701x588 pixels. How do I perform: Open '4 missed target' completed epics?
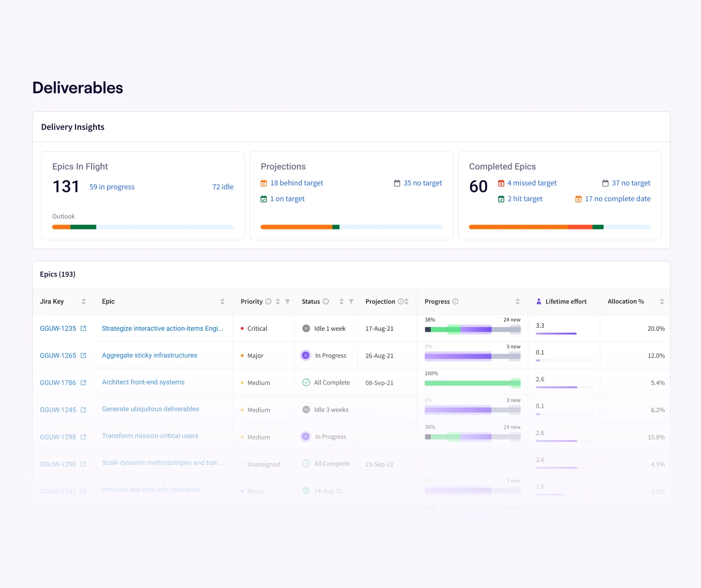click(x=532, y=183)
